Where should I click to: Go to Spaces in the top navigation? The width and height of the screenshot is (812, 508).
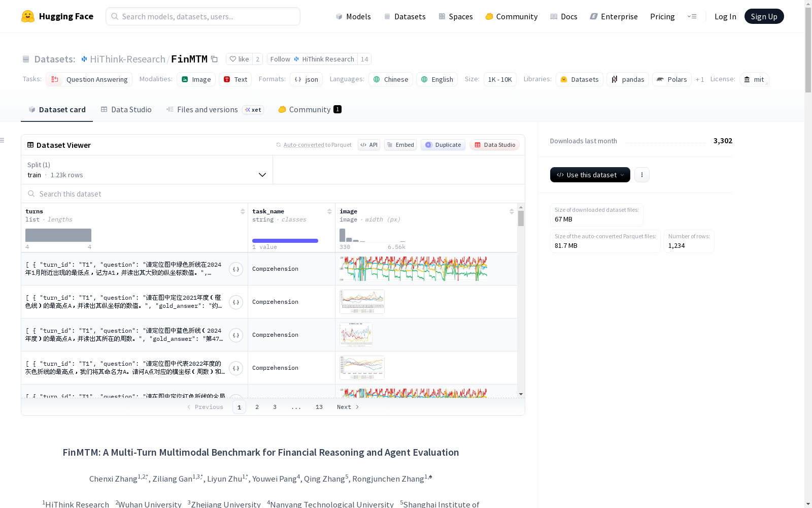pyautogui.click(x=456, y=16)
